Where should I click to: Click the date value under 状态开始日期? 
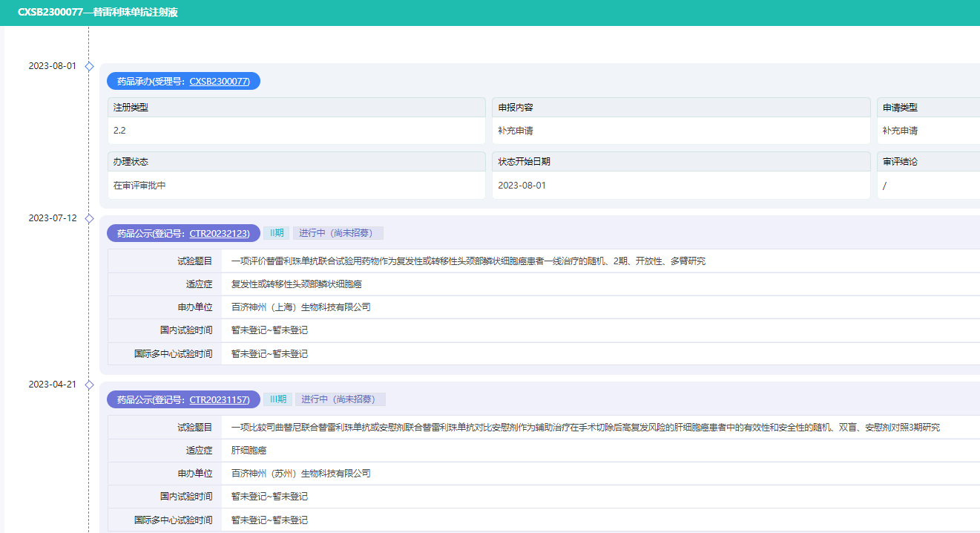click(x=522, y=186)
